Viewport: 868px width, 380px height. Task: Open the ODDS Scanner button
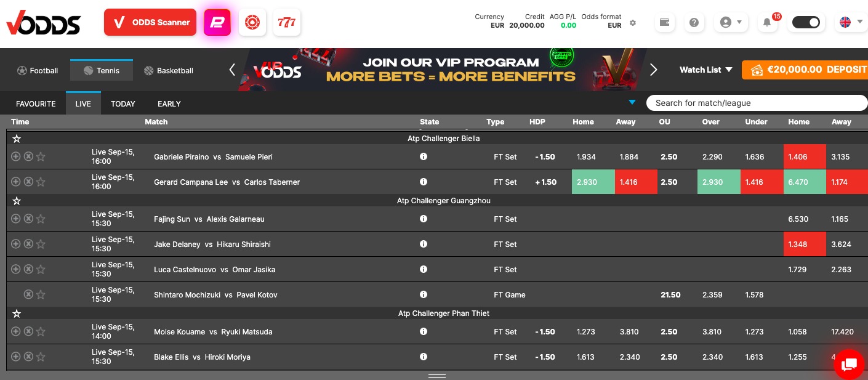(150, 22)
